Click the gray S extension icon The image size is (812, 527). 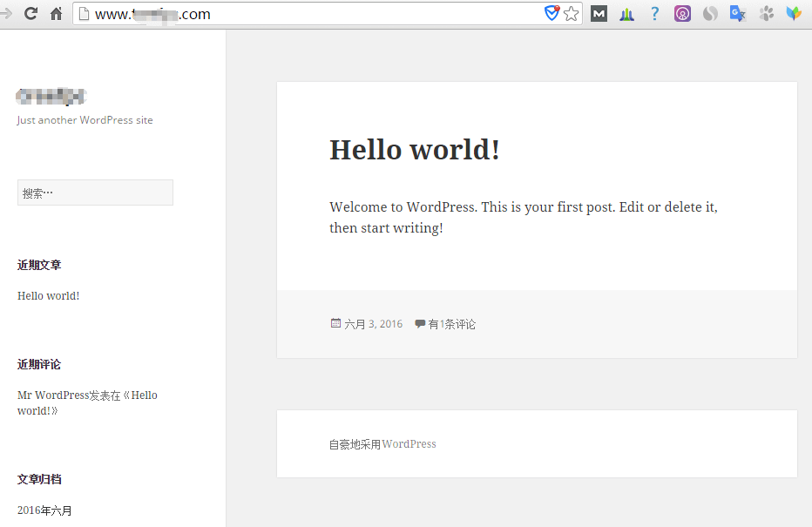[x=710, y=13]
